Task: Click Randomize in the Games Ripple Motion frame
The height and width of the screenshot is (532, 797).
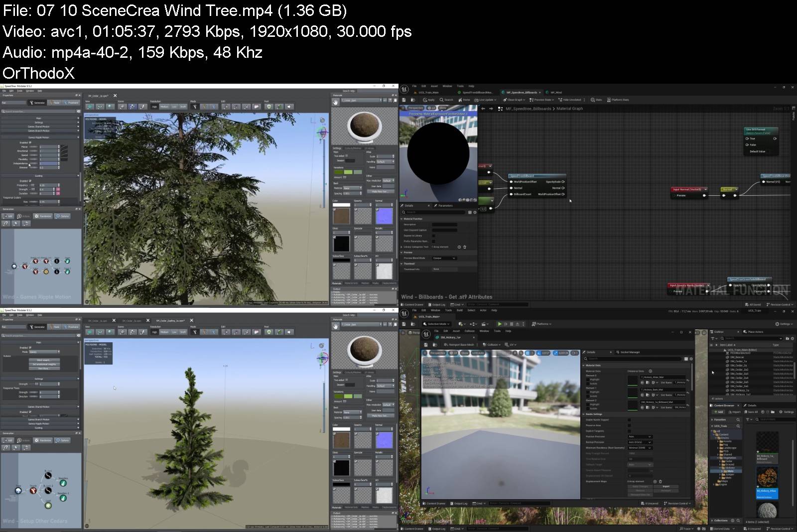Action: coord(44,216)
